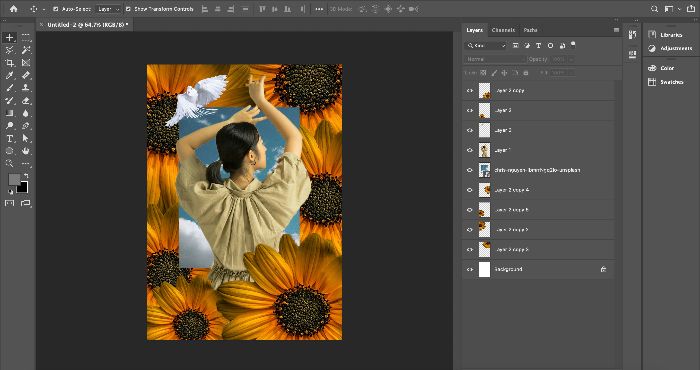Screen dimensions: 700x370
Task: Open the Auto-Select Layer dropdown
Action: (x=108, y=9)
